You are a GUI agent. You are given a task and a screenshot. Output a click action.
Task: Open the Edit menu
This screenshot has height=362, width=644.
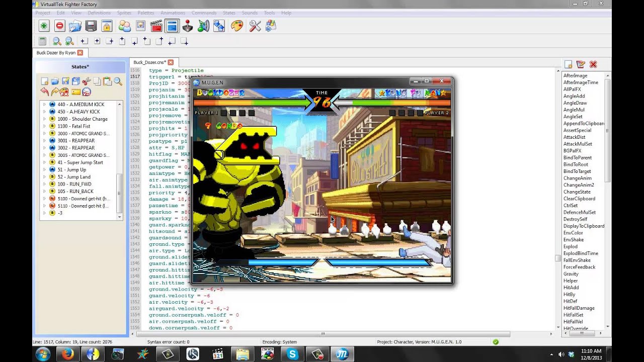pyautogui.click(x=60, y=13)
